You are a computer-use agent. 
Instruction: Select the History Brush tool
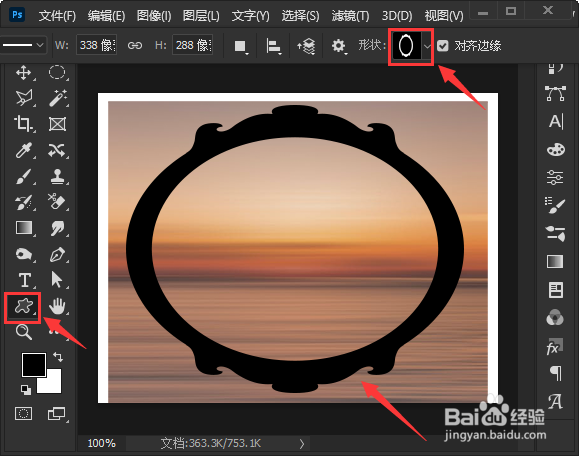pos(24,202)
